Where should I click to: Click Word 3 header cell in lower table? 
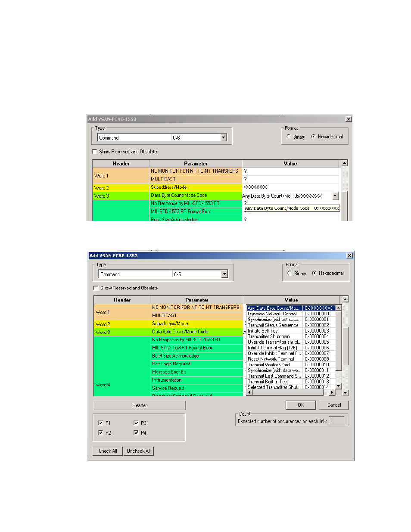(121, 333)
